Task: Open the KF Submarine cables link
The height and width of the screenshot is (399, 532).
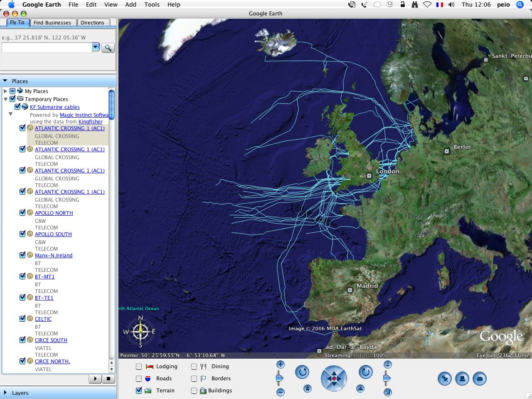Action: (54, 107)
